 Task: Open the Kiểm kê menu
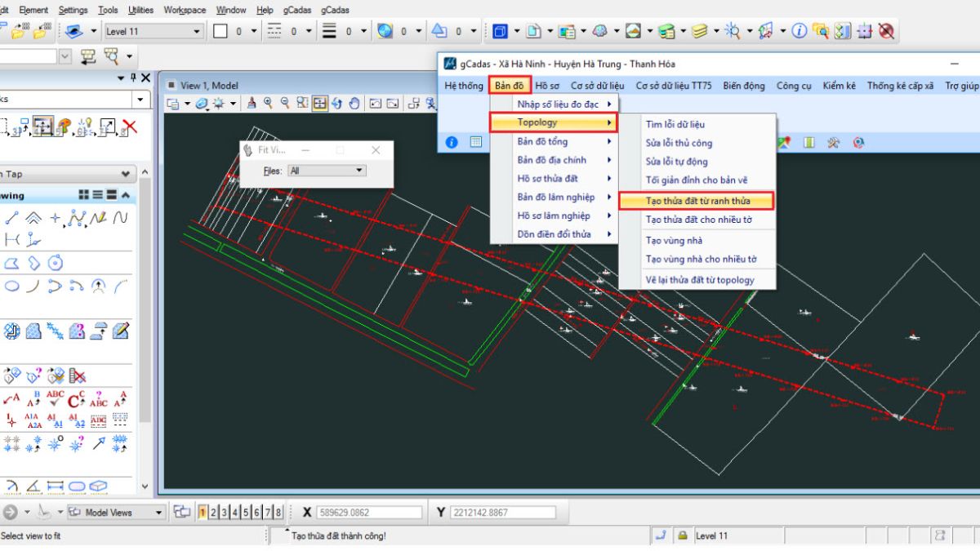pyautogui.click(x=839, y=85)
